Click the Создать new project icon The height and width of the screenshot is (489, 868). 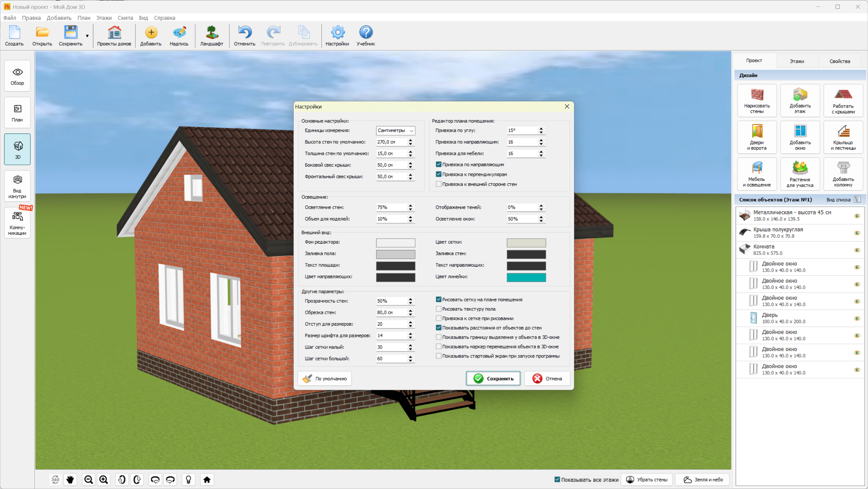(x=14, y=35)
